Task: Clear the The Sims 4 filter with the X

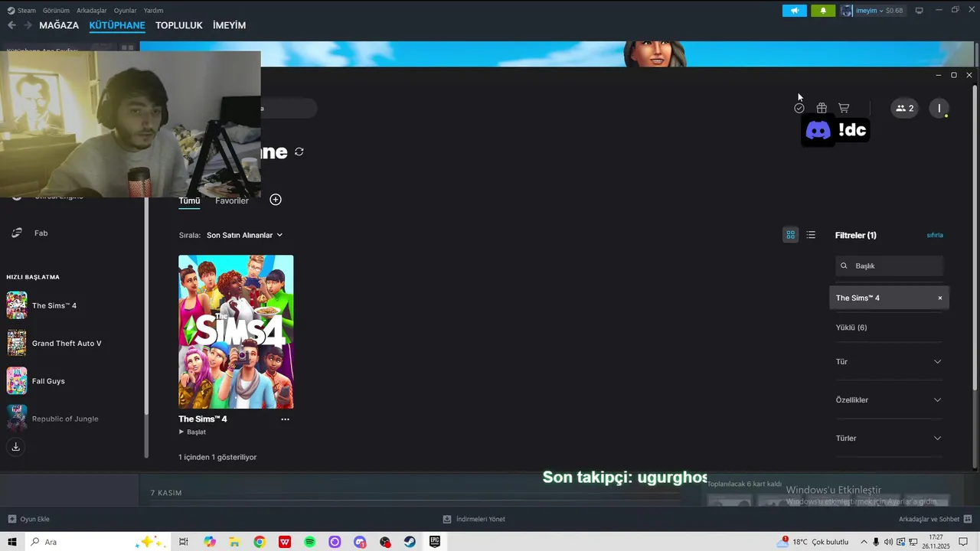Action: click(940, 298)
